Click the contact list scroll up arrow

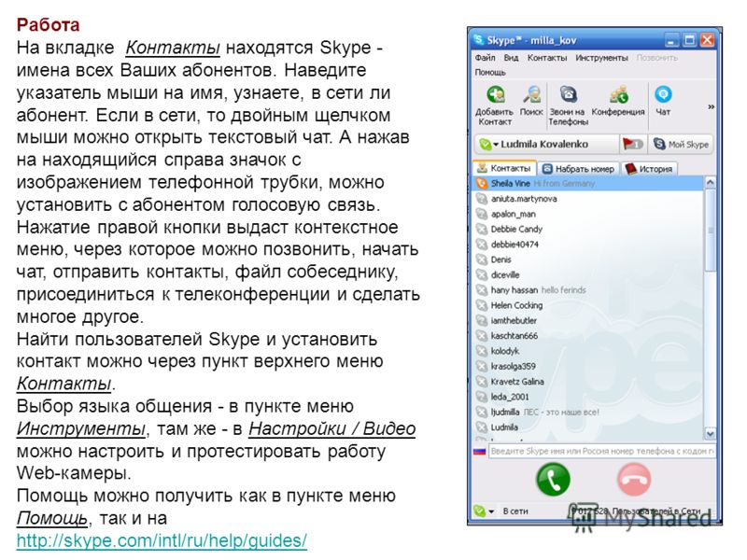coord(710,182)
